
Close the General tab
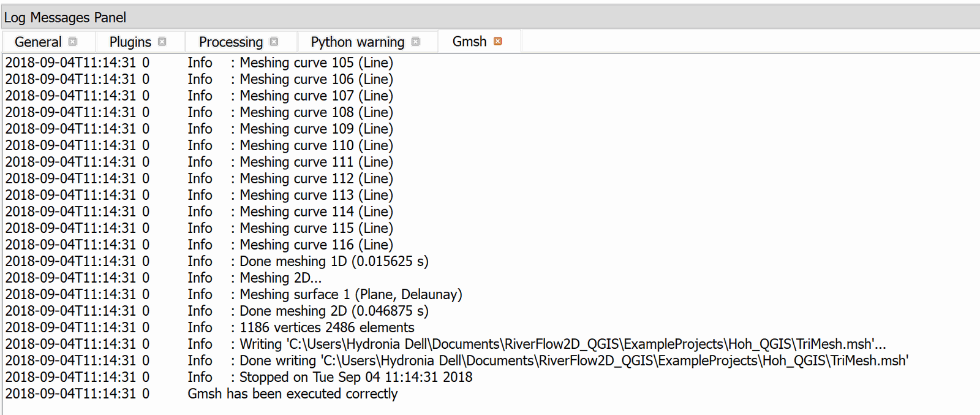pos(73,42)
